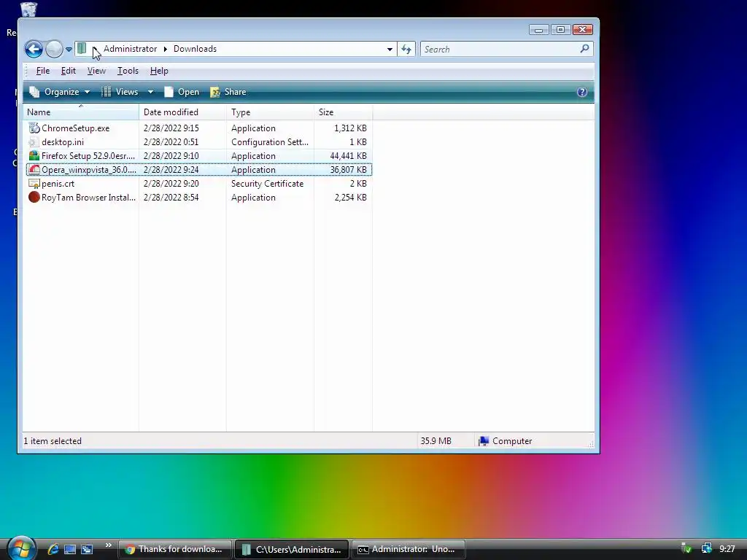Sort by the Type column header
Screen dimensions: 747x560
(x=270, y=112)
